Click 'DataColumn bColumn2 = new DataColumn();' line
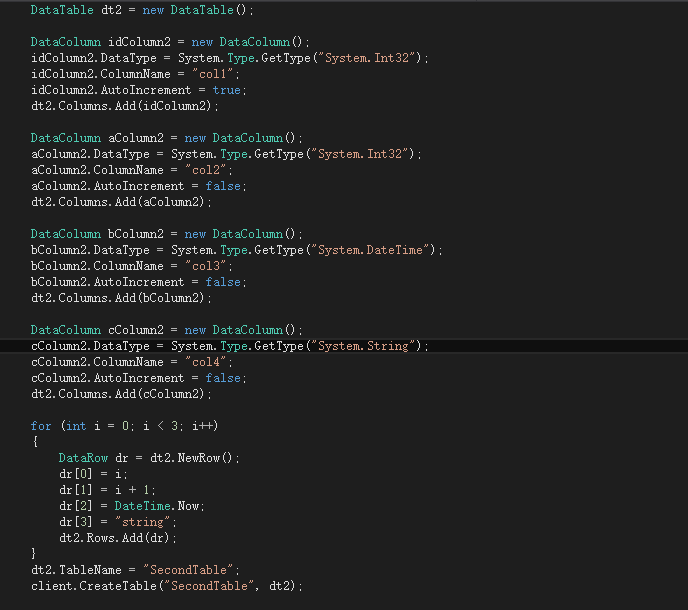Screen dimensions: 688x610 [x=167, y=234]
